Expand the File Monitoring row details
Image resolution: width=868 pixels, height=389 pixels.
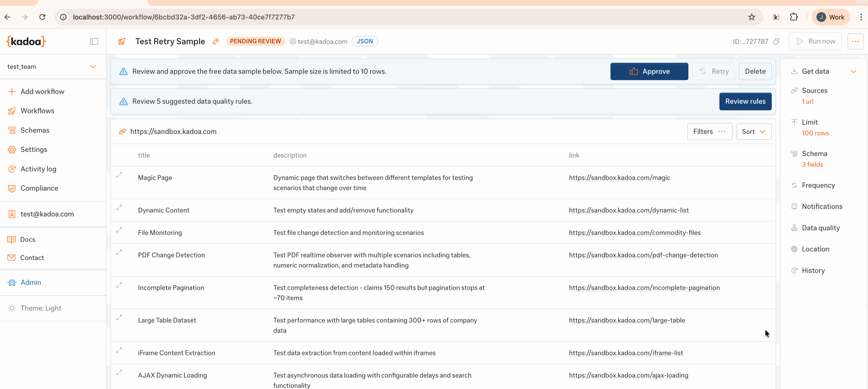point(119,230)
